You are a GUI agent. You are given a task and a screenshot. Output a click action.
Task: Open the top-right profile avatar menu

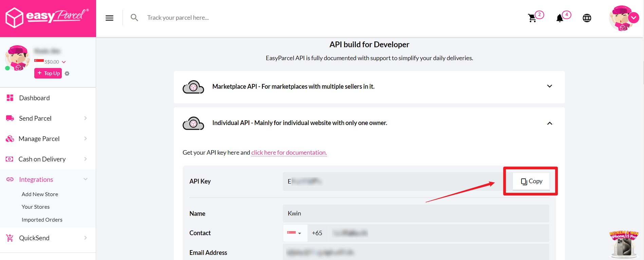tap(623, 18)
